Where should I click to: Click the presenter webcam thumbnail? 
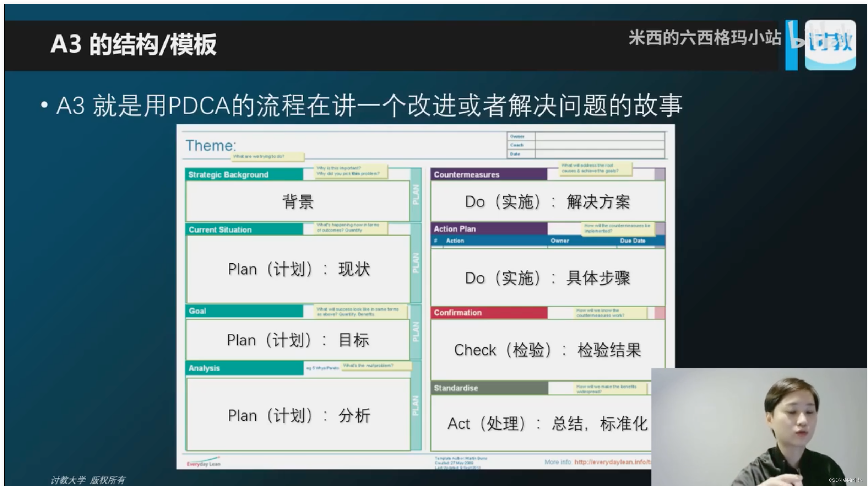(759, 426)
